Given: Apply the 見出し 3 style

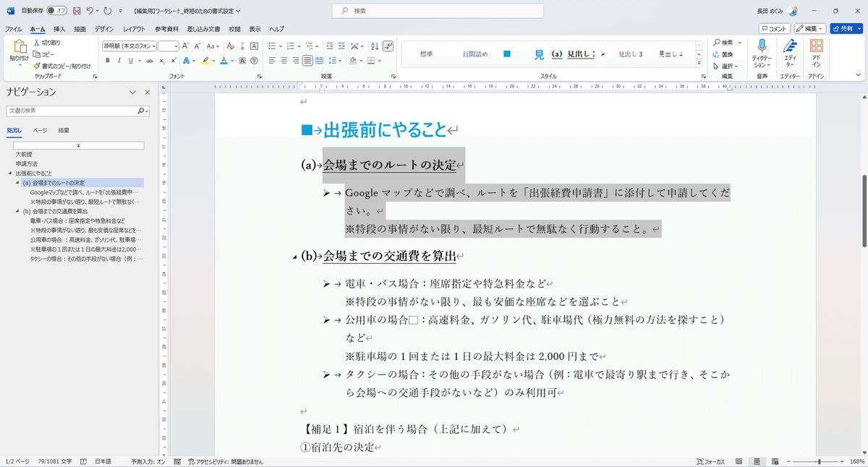Looking at the screenshot, I should point(631,54).
